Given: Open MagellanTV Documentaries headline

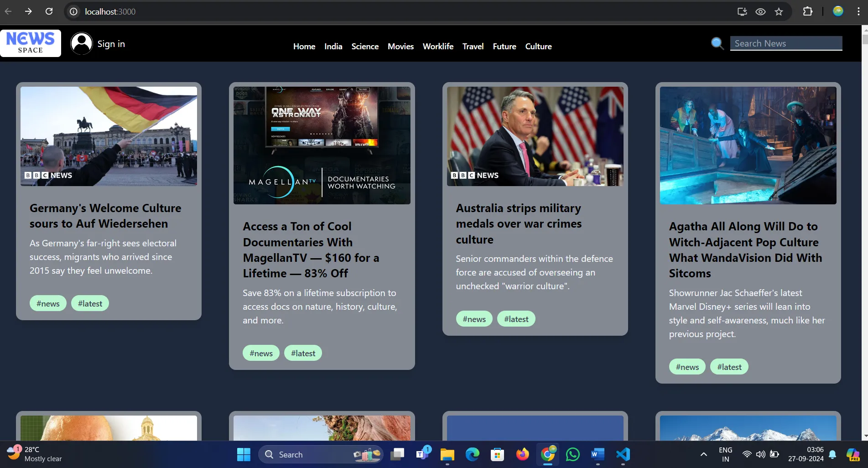Looking at the screenshot, I should click(311, 250).
